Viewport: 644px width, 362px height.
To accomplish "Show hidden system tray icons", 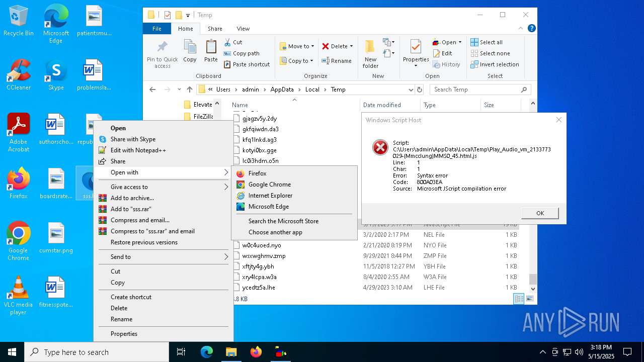I will tap(542, 352).
